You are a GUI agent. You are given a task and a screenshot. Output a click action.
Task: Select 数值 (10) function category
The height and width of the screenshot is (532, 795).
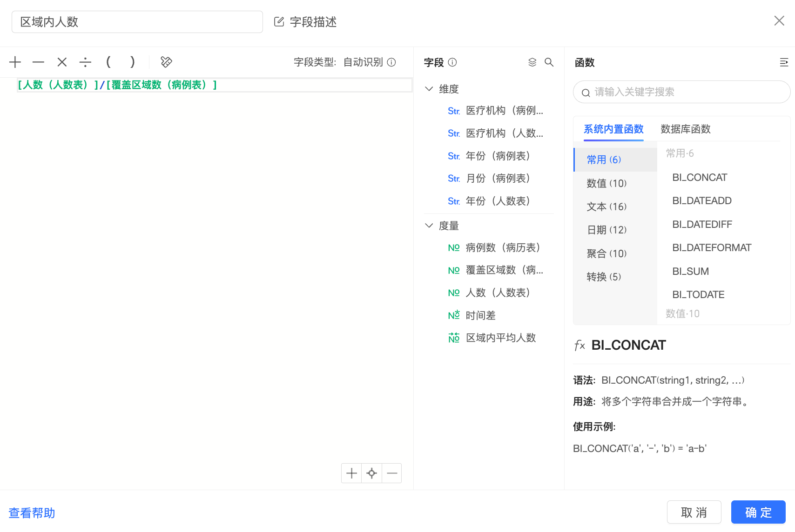point(615,183)
